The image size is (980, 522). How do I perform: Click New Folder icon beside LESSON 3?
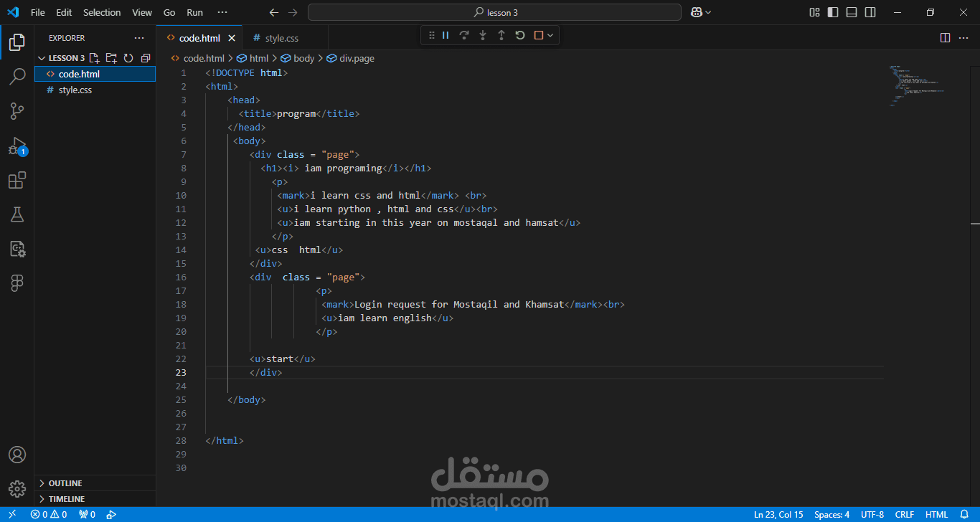point(111,58)
